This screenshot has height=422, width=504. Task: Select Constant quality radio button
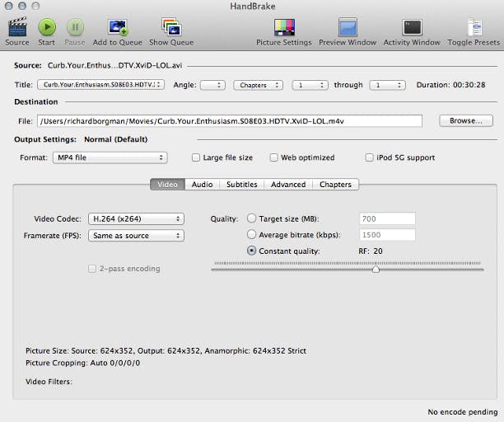click(251, 251)
